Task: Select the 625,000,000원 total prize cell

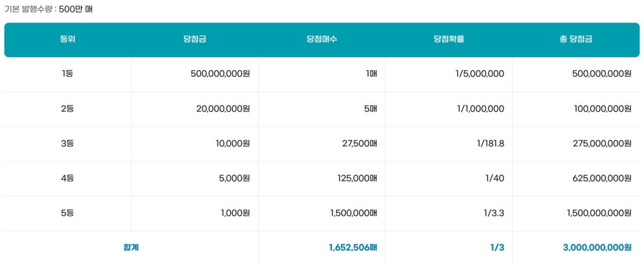Action: click(x=602, y=178)
